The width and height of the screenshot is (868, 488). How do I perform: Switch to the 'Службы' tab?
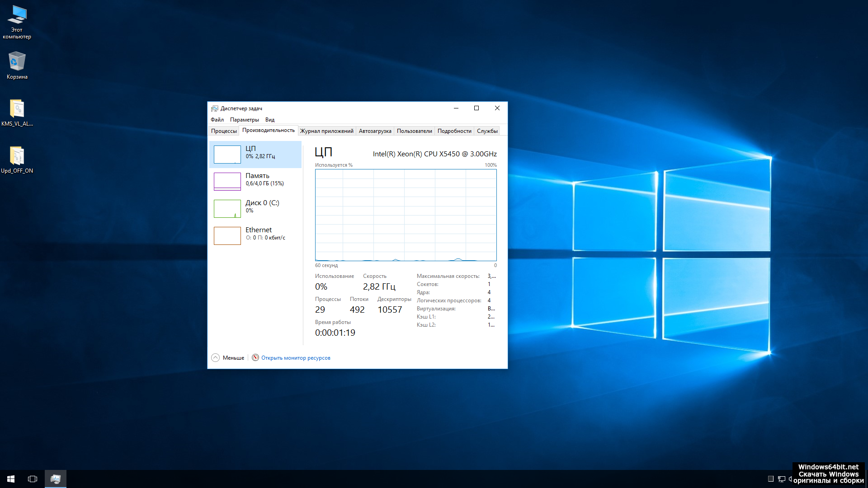(x=487, y=131)
